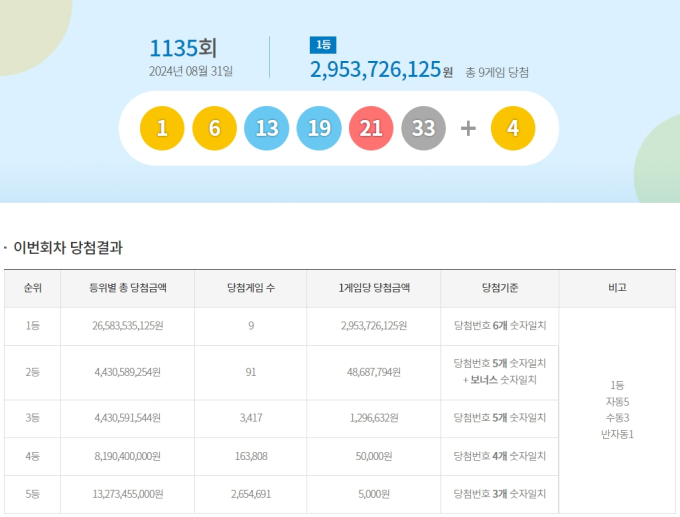Click the blue lottery ball numbered 19
This screenshot has height=517, width=680.
(319, 128)
